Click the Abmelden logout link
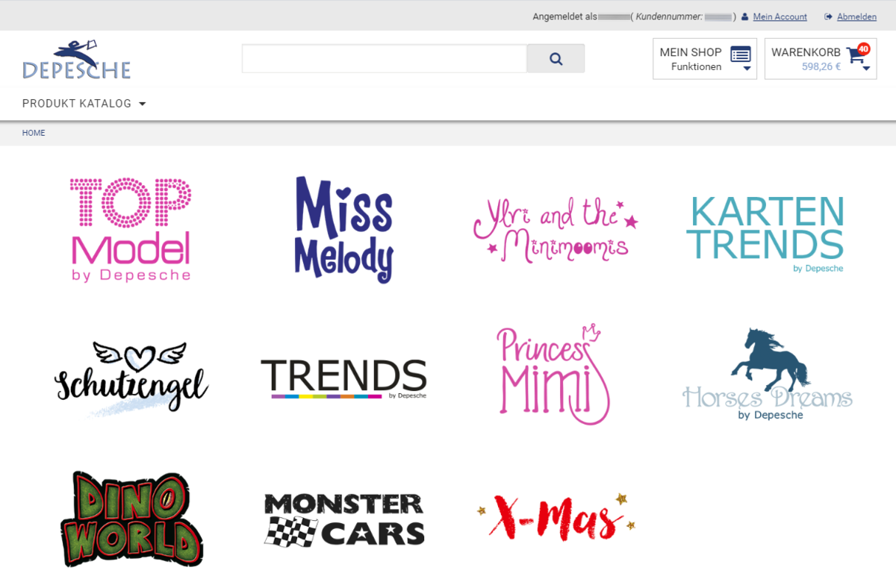Image resolution: width=896 pixels, height=588 pixels. 856,16
